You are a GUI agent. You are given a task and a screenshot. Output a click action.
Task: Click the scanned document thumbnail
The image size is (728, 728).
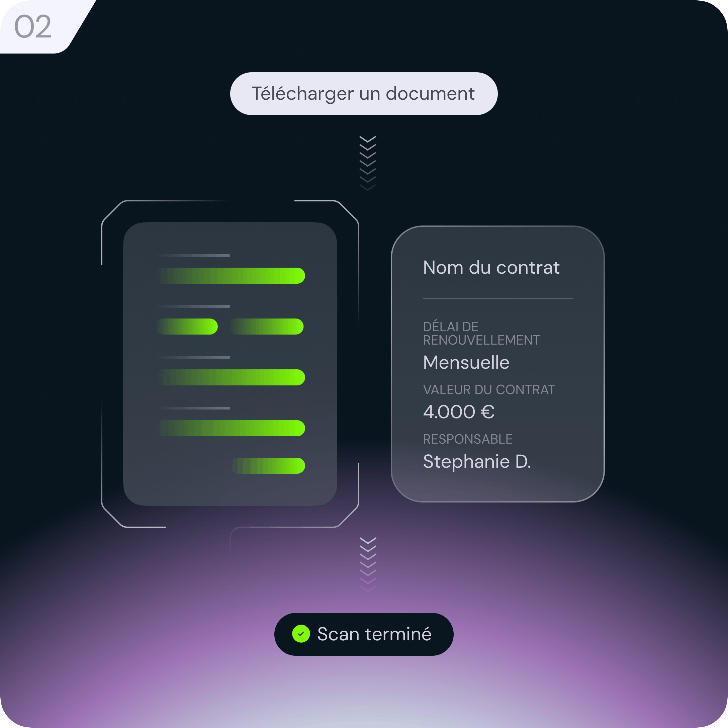pos(230,364)
